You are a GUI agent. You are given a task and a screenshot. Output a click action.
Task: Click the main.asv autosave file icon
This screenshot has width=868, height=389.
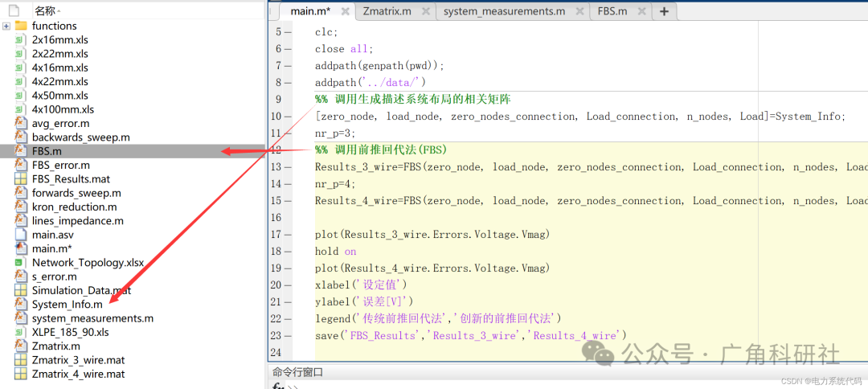20,235
